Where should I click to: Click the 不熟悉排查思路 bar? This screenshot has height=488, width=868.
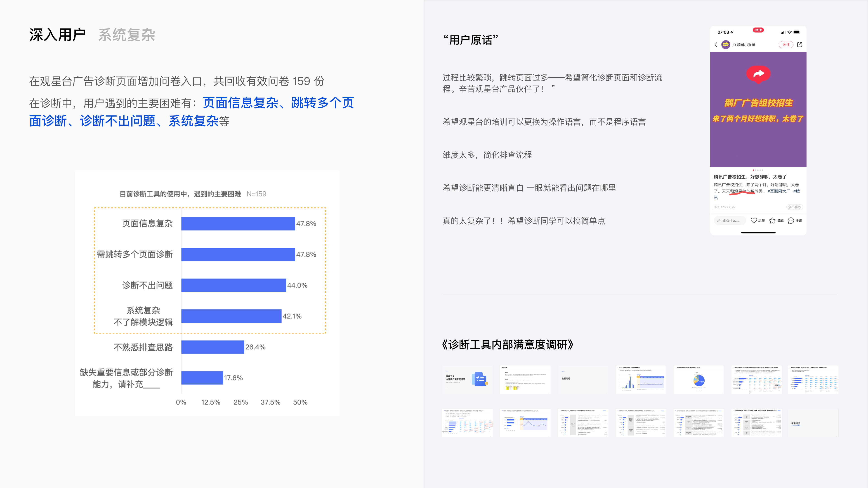[x=213, y=347]
